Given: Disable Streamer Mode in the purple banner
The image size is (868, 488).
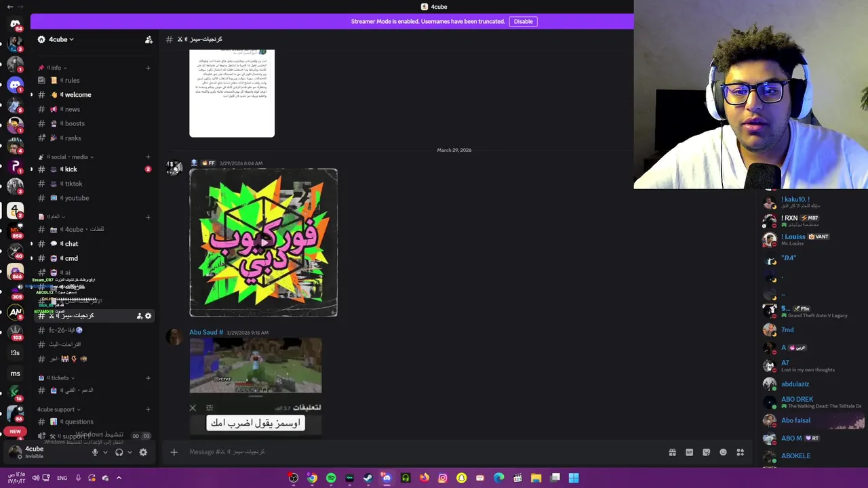Looking at the screenshot, I should pos(523,21).
